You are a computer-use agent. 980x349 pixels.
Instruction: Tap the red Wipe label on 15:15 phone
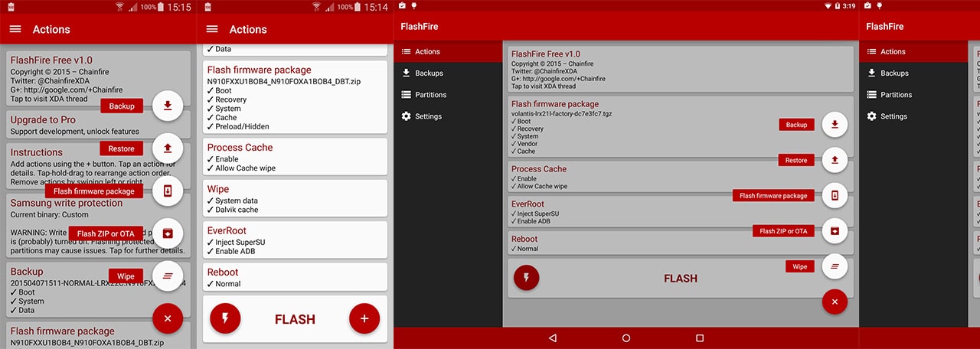(126, 276)
